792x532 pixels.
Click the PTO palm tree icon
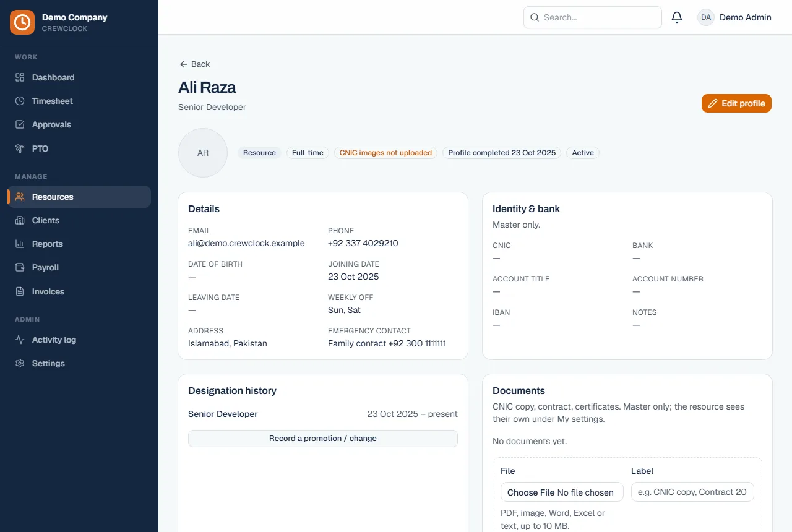pyautogui.click(x=20, y=148)
